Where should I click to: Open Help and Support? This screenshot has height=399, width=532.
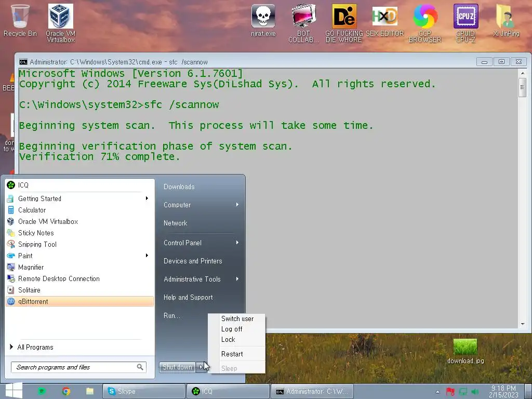click(x=188, y=297)
